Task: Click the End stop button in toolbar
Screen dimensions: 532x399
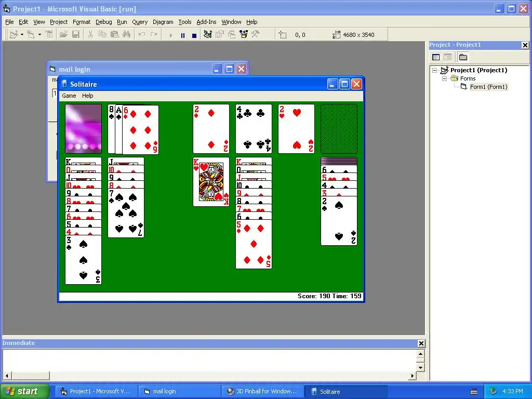Action: (x=194, y=35)
